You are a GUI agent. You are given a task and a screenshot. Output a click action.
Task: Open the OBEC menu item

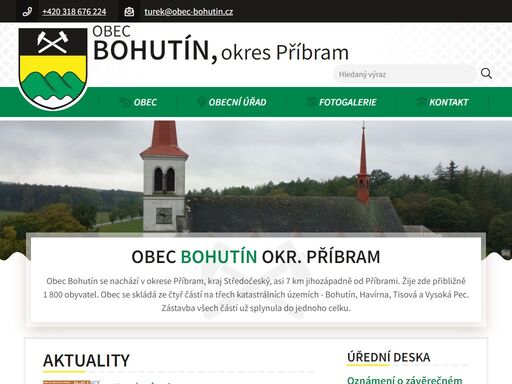[145, 102]
